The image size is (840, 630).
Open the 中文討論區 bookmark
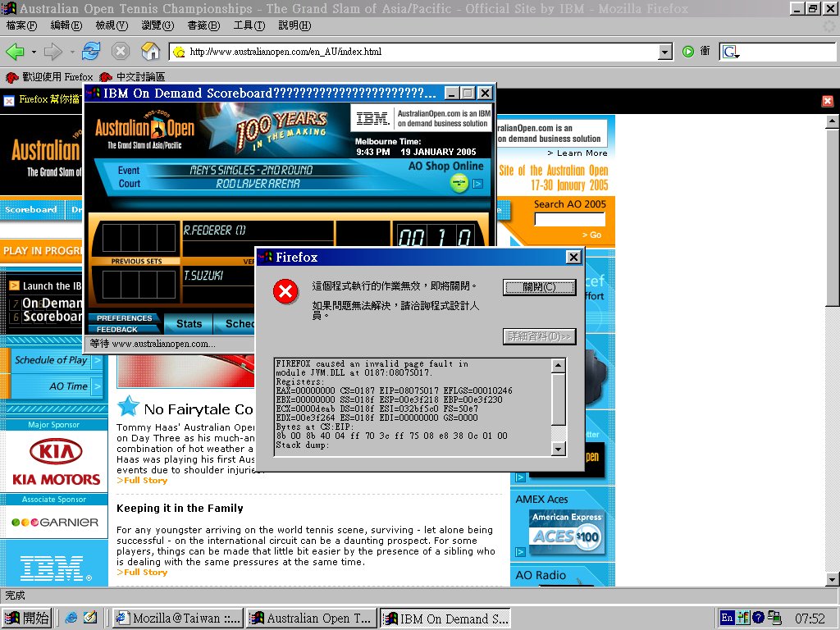132,77
